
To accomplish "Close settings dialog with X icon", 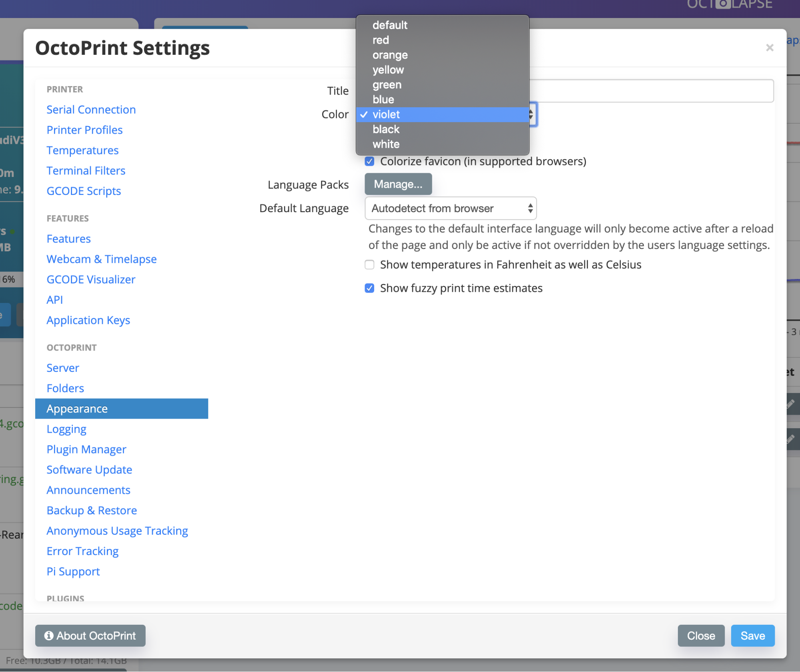I will point(769,48).
